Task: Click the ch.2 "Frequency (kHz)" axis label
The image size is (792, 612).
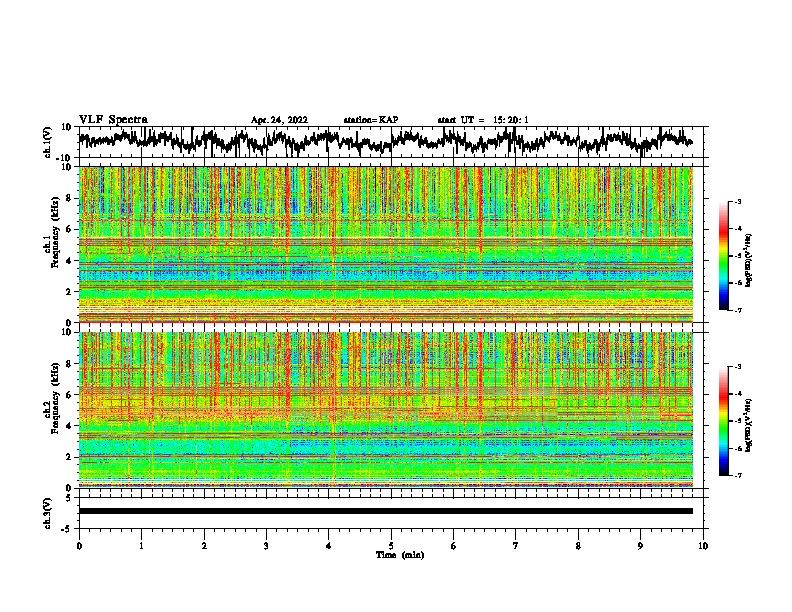Action: (x=55, y=398)
